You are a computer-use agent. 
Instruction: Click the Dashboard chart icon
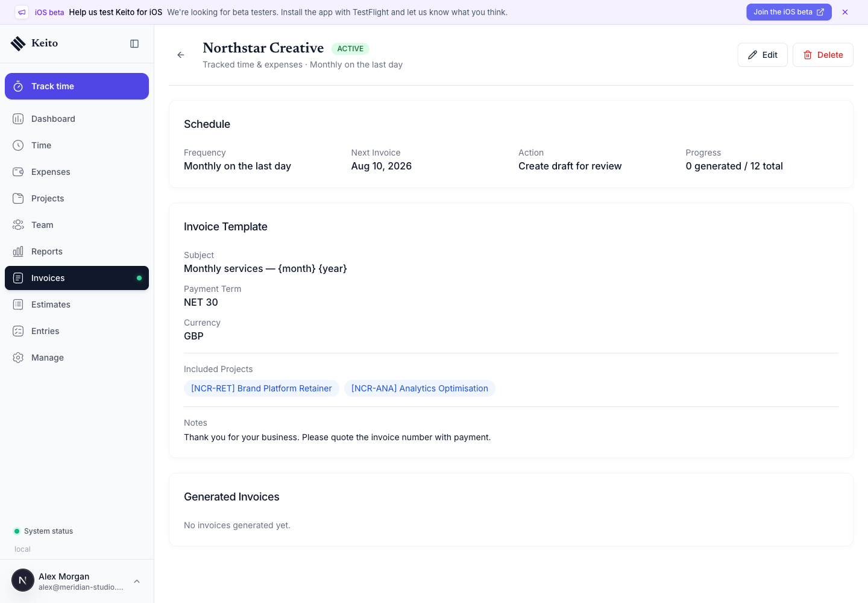pos(18,119)
